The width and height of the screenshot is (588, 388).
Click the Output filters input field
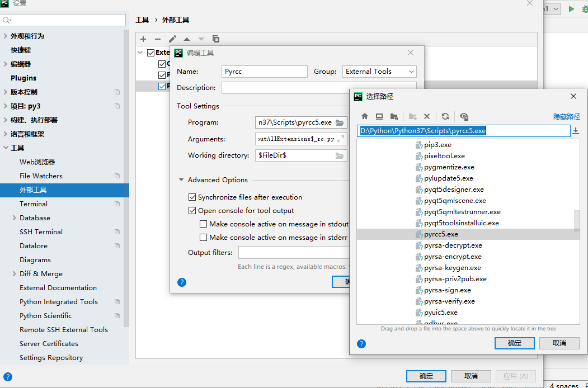[294, 252]
